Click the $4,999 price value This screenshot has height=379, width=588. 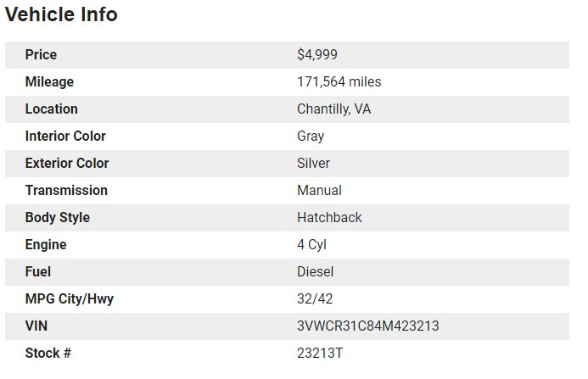[317, 55]
